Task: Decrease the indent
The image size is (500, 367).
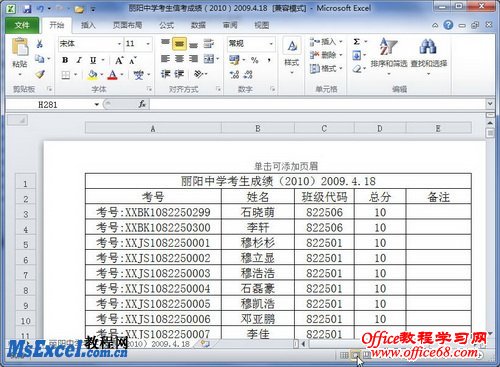Action: click(x=165, y=74)
